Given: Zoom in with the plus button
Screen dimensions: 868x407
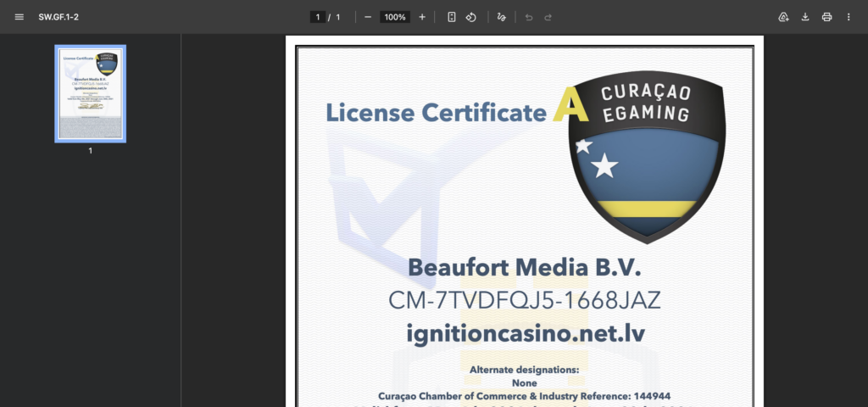Looking at the screenshot, I should click(x=422, y=17).
